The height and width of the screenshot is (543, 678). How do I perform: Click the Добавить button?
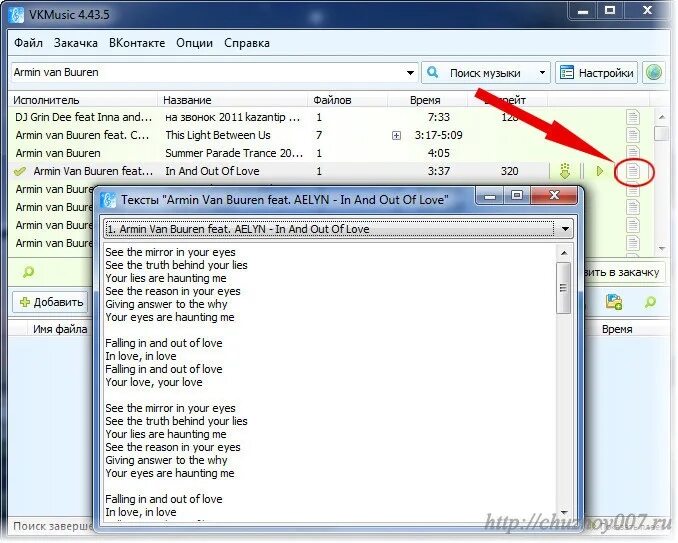(51, 302)
